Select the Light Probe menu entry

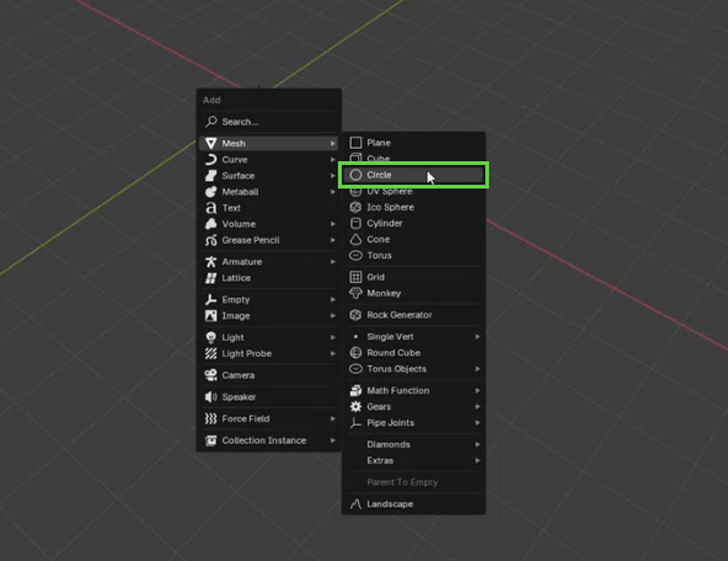pos(269,353)
